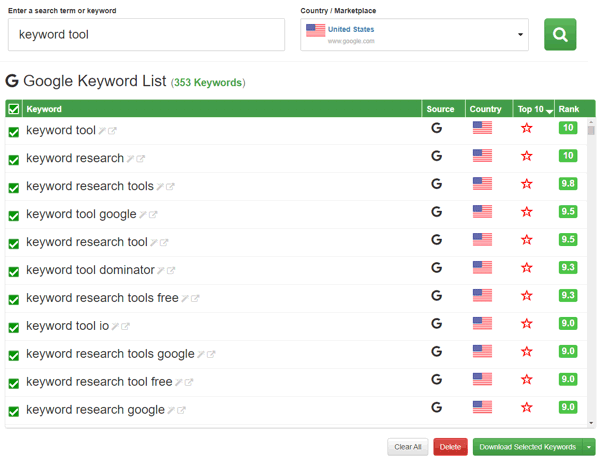Click the US flag in 'keyword tool dominator' row
Screen dimensions: 600x460
(x=482, y=268)
